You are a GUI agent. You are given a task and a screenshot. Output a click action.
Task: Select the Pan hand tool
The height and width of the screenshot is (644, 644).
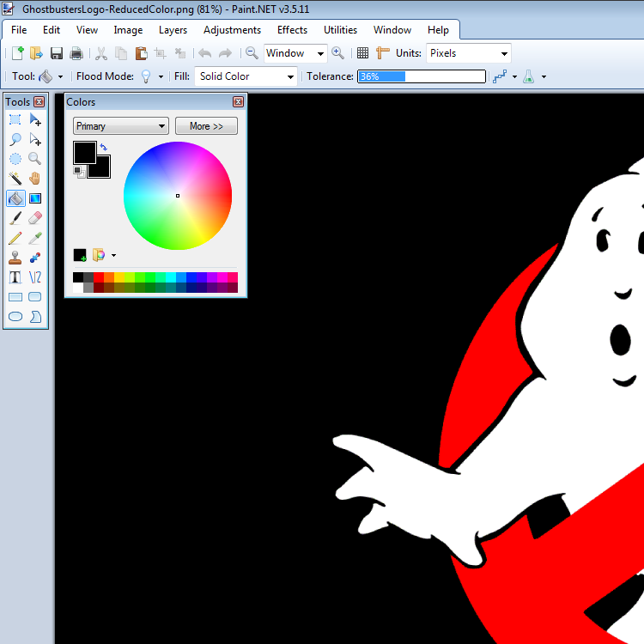tap(35, 179)
